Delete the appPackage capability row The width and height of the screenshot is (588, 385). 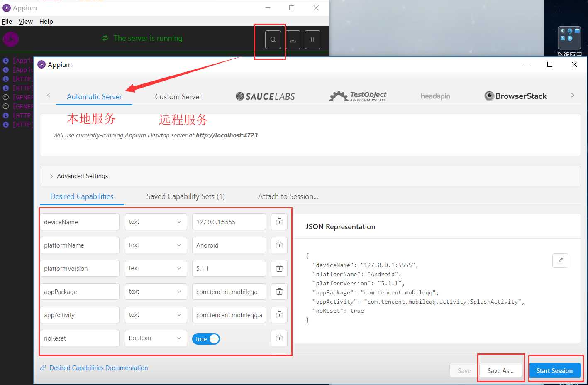pyautogui.click(x=279, y=292)
